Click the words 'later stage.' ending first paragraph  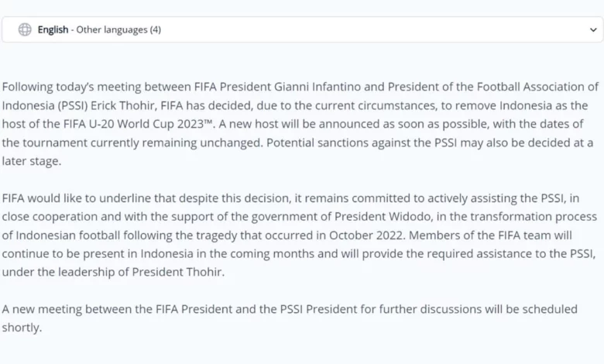[x=32, y=161]
